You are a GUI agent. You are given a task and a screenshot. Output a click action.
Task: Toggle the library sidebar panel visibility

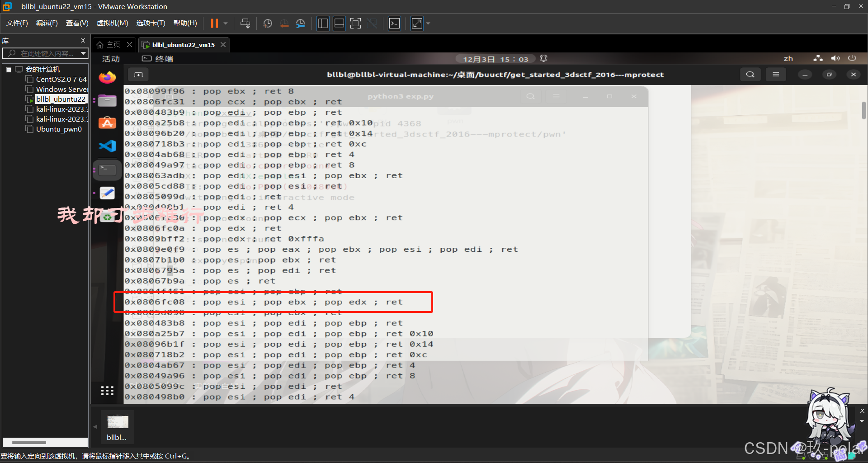click(x=323, y=23)
